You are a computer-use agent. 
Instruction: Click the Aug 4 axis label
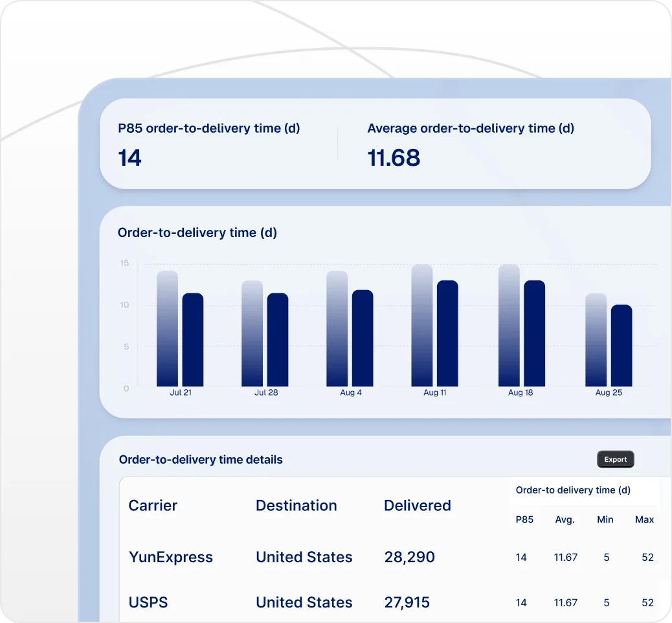(351, 392)
